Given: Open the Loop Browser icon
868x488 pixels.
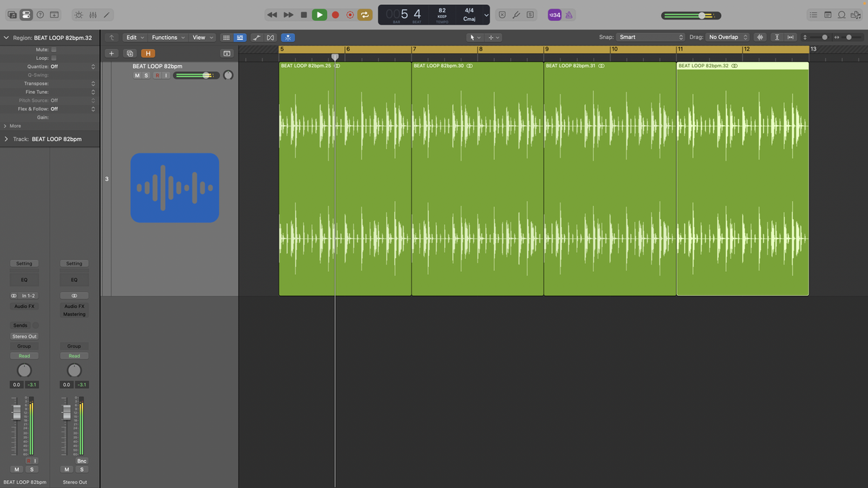Looking at the screenshot, I should click(842, 14).
